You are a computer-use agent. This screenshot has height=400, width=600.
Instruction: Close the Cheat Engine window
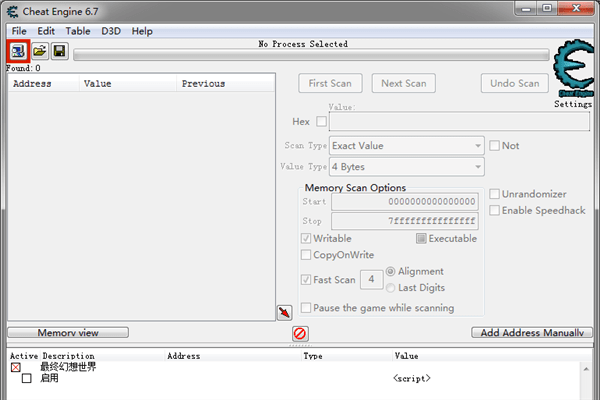tap(576, 8)
